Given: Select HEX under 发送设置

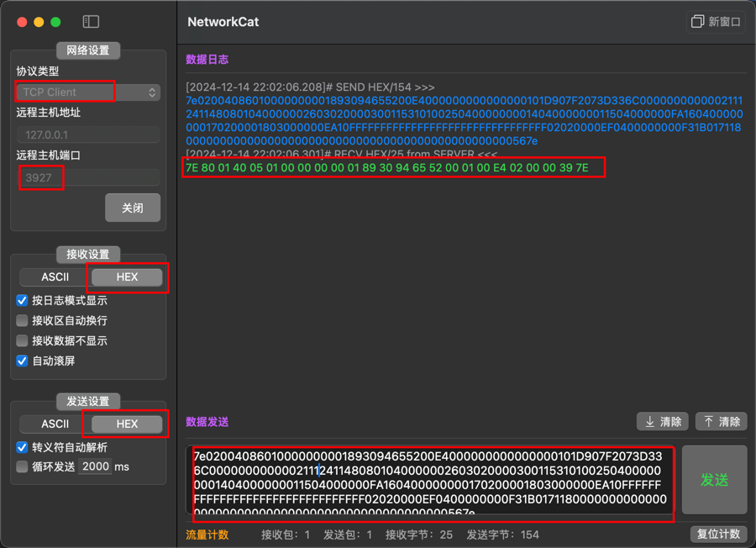Looking at the screenshot, I should coord(127,424).
